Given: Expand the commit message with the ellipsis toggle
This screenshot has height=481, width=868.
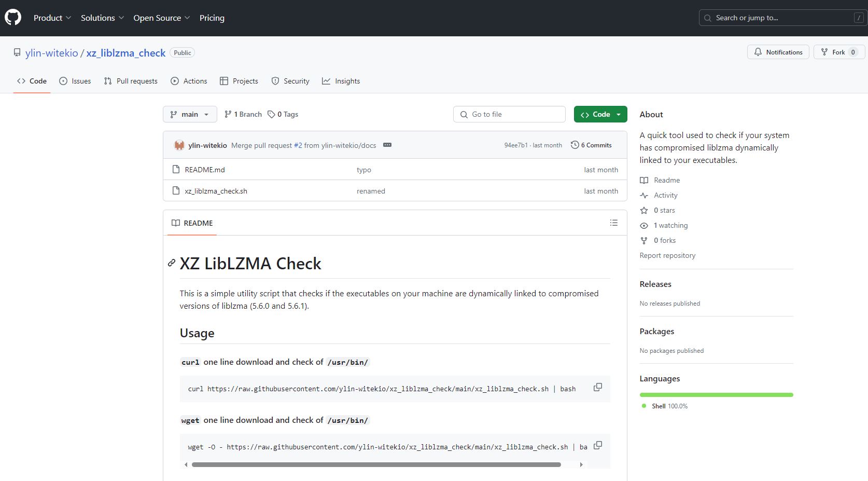Looking at the screenshot, I should 387,145.
